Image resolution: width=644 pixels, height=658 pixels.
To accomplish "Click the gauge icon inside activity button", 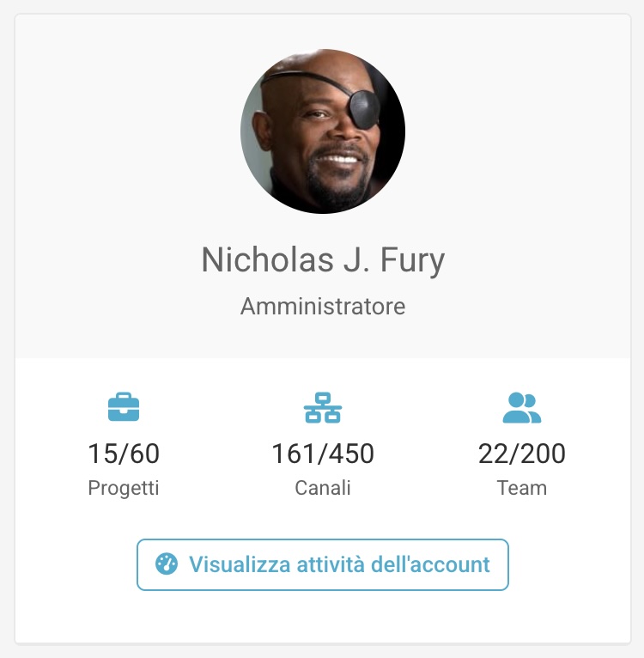I will point(167,564).
